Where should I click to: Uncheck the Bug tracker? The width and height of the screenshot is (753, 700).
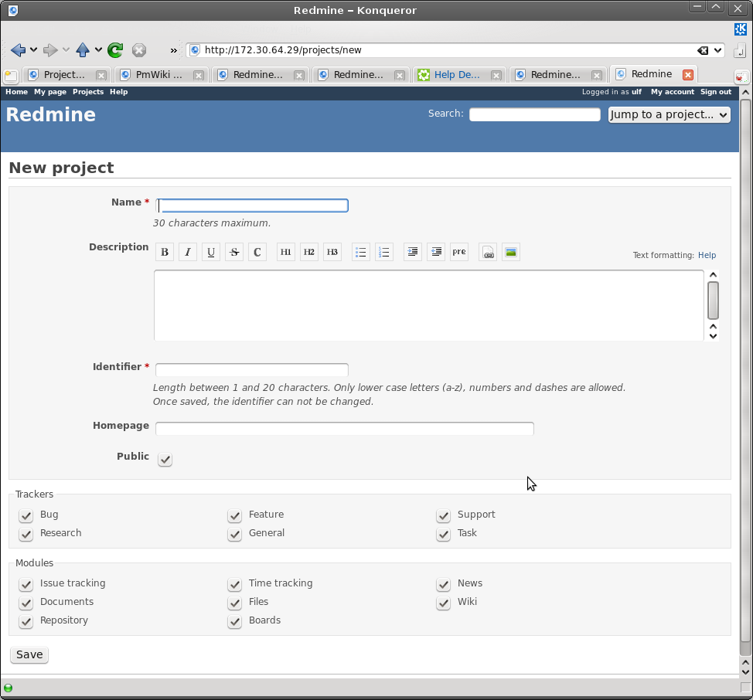[26, 515]
